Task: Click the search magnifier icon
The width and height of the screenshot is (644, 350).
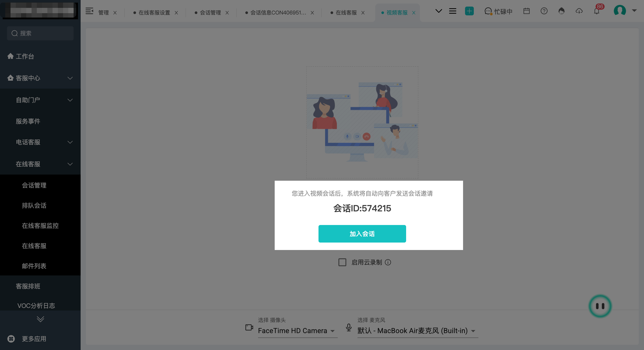Action: pyautogui.click(x=14, y=33)
